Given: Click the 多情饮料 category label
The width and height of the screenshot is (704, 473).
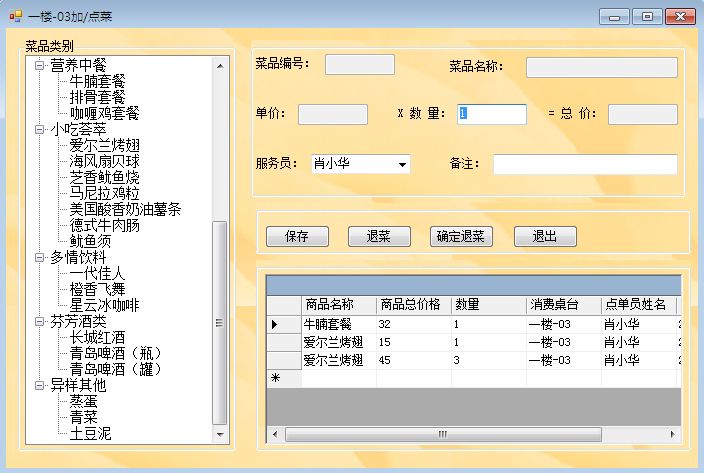Looking at the screenshot, I should 78,258.
